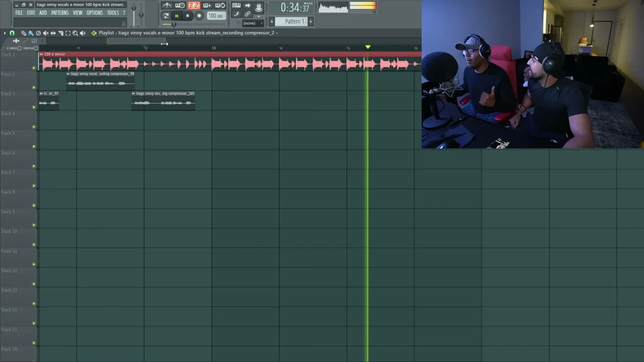Click the multilink to controllers knob icon
644x362 pixels.
click(x=259, y=7)
